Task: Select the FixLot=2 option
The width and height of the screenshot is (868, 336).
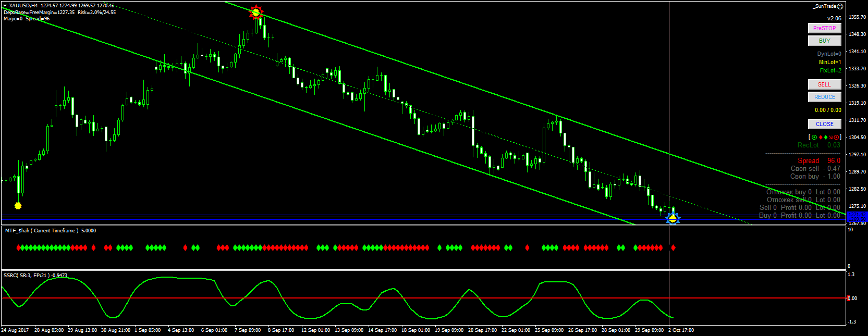Action: [x=830, y=70]
